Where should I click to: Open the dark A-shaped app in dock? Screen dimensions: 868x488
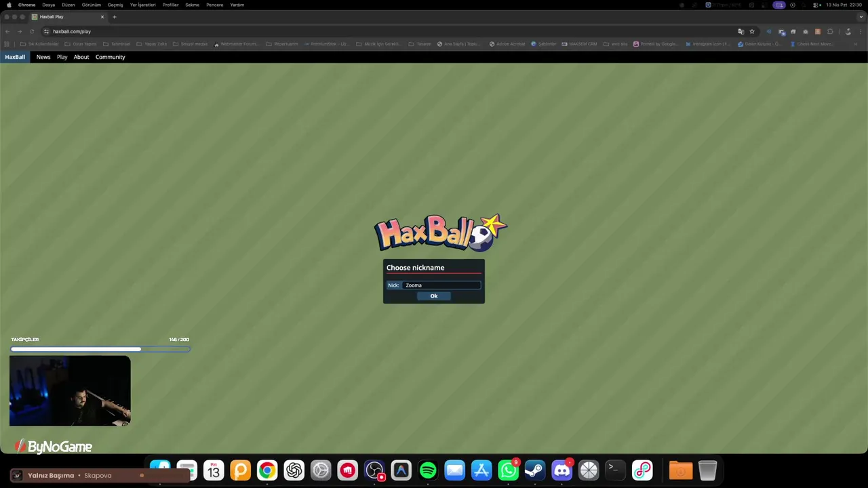click(401, 470)
